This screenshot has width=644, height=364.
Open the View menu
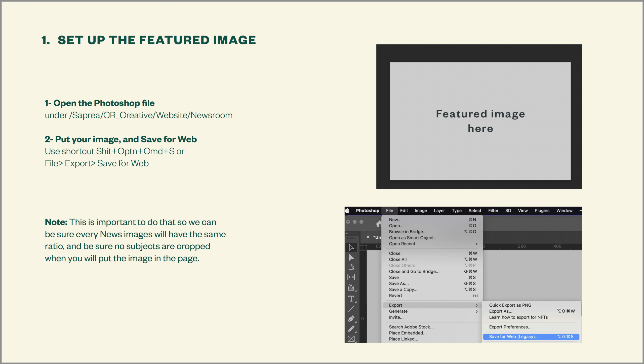pyautogui.click(x=522, y=210)
